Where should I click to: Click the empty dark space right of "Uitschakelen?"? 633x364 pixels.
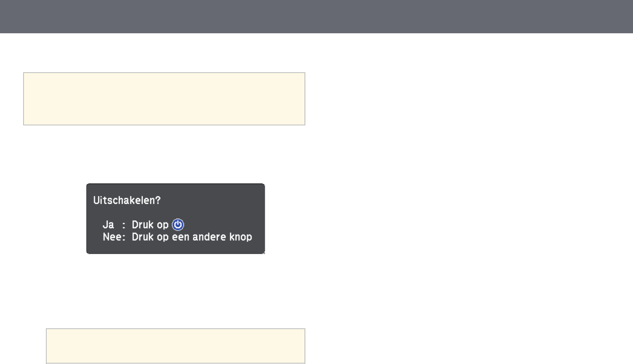pos(211,200)
